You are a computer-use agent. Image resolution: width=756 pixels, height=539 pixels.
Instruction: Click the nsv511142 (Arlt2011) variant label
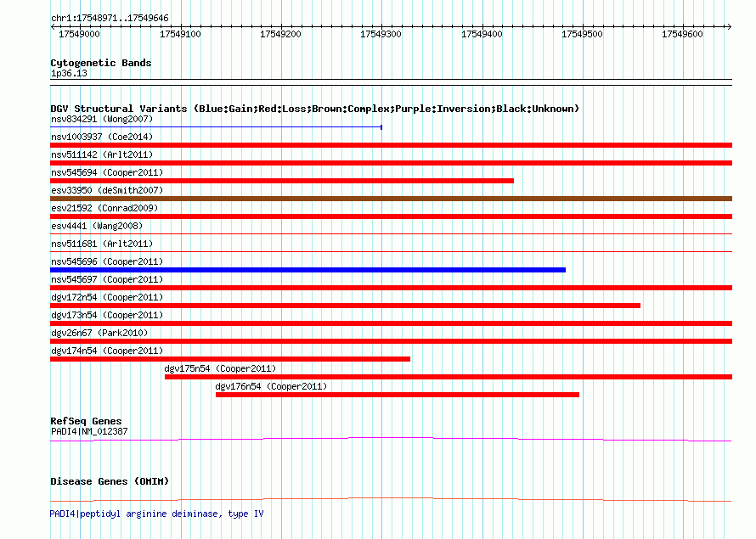tap(102, 154)
